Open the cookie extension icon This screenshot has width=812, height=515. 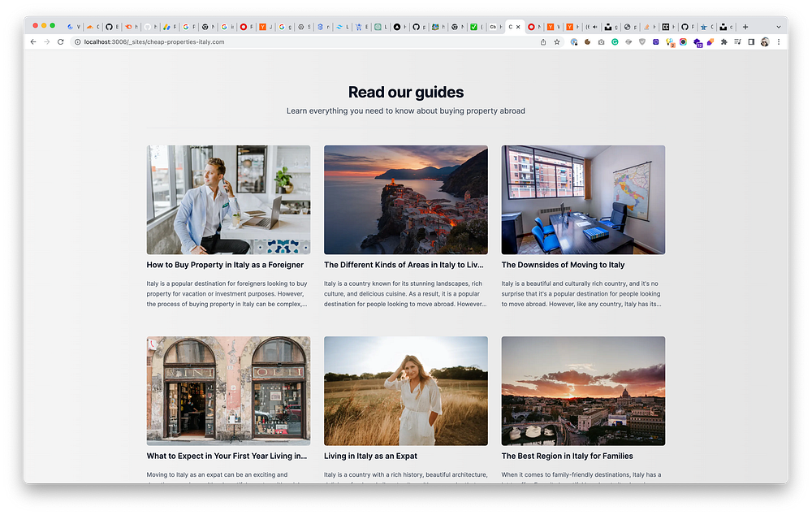tap(587, 42)
